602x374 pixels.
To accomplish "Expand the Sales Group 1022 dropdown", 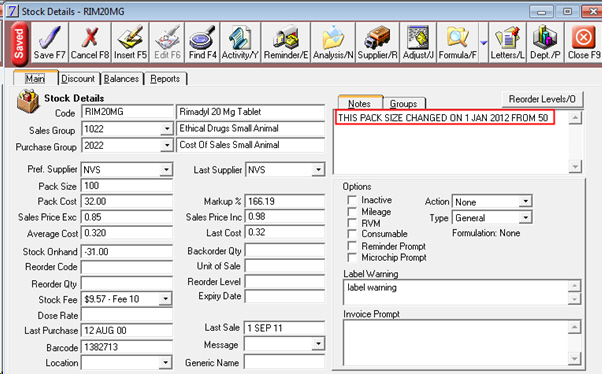I will point(167,129).
